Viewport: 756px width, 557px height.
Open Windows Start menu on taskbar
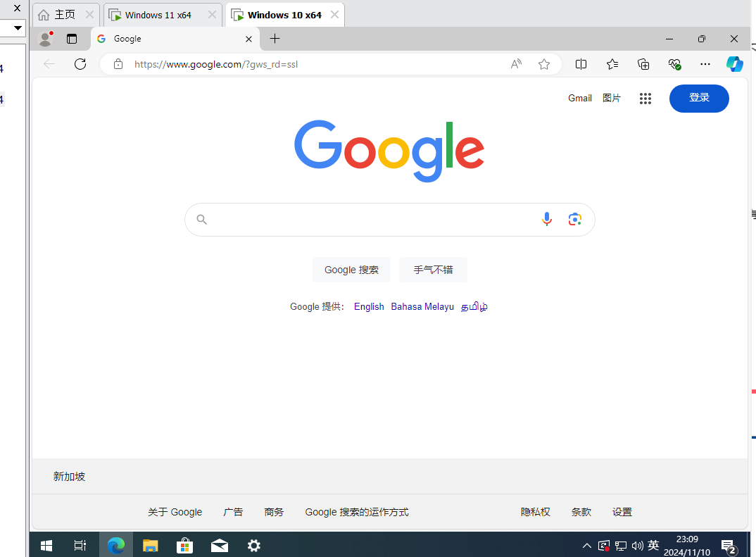46,546
